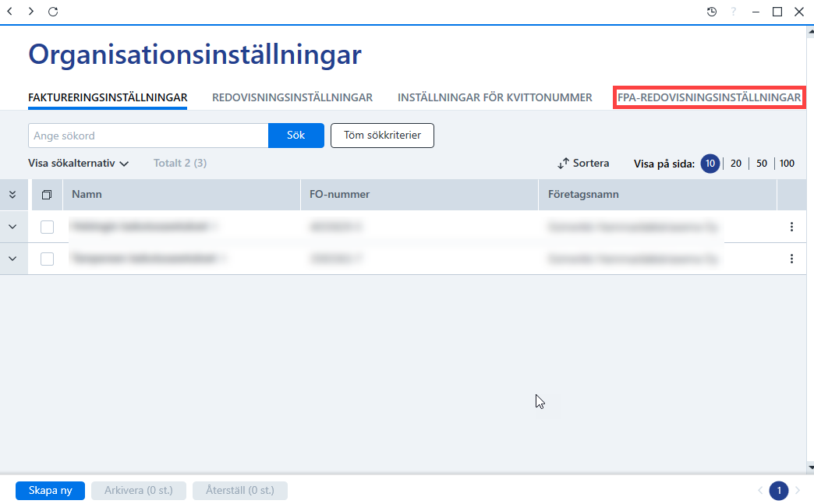This screenshot has height=504, width=814.
Task: Show 20 items per page
Action: click(735, 164)
